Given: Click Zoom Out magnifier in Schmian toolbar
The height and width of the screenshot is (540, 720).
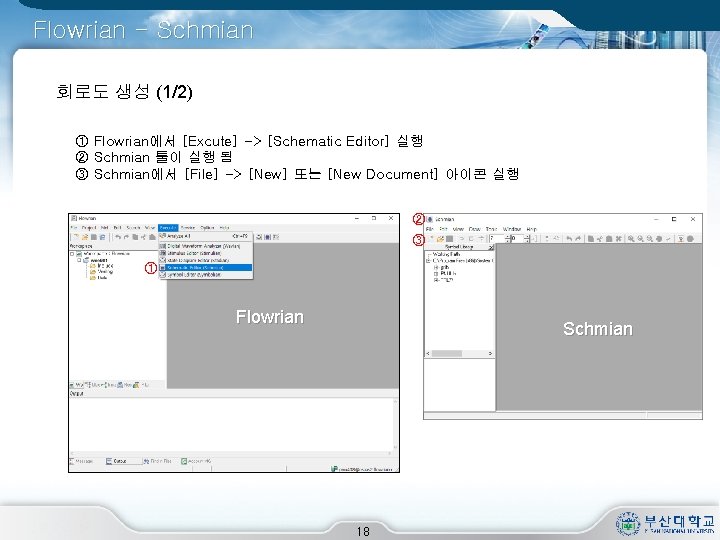Looking at the screenshot, I should (640, 239).
